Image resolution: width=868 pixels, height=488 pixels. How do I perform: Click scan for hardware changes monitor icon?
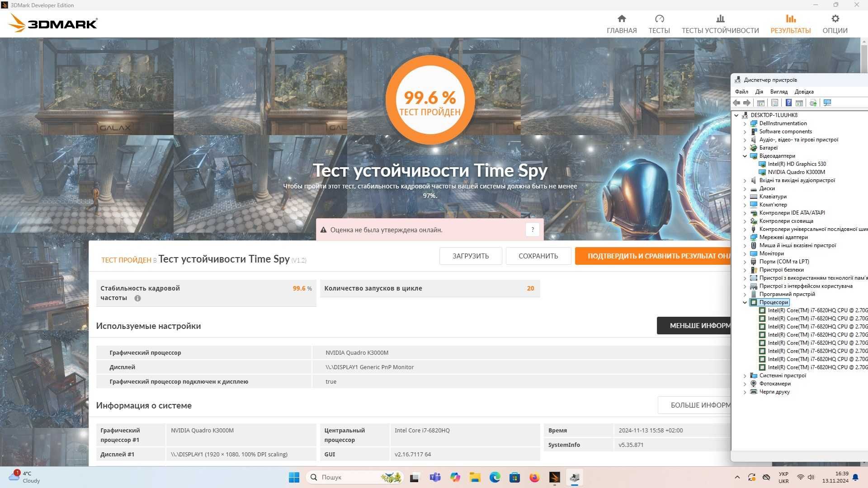click(x=827, y=103)
